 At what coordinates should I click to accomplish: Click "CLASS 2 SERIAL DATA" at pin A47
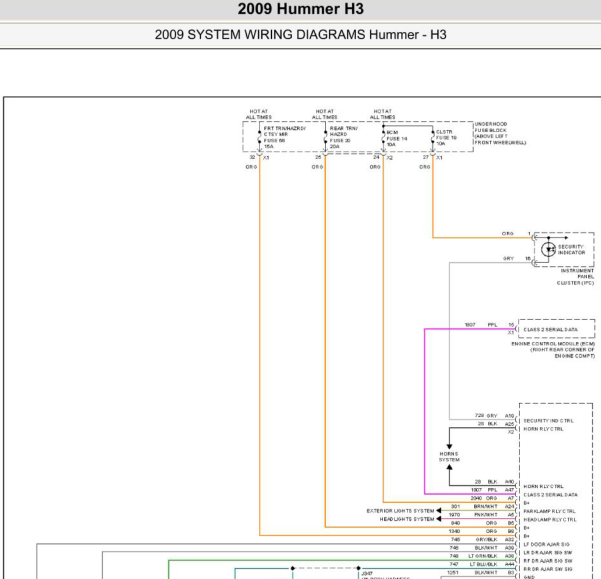550,495
